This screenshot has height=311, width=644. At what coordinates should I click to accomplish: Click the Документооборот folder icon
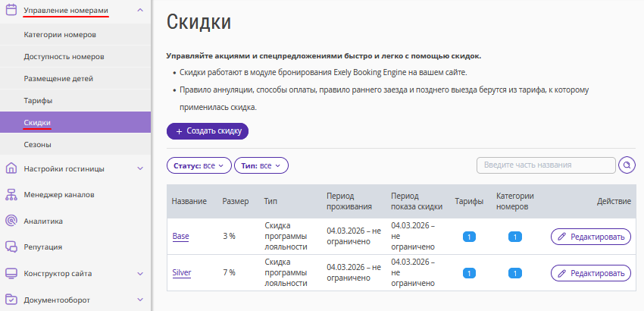coord(11,300)
